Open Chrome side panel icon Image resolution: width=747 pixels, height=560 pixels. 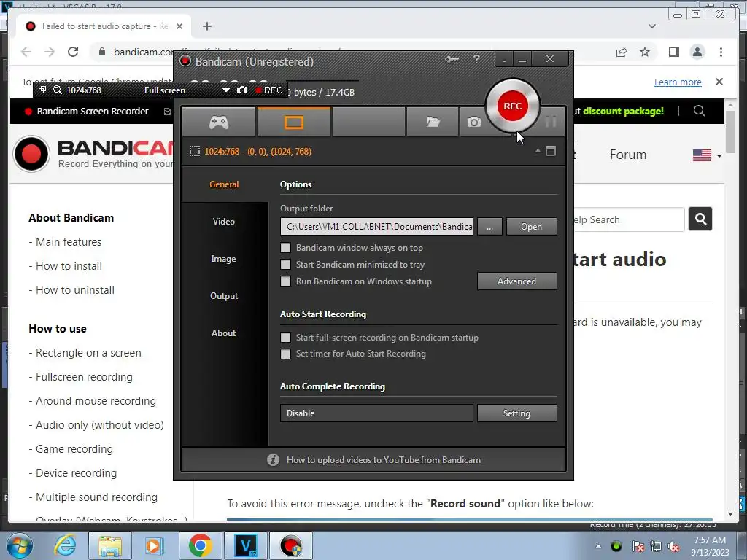[673, 52]
